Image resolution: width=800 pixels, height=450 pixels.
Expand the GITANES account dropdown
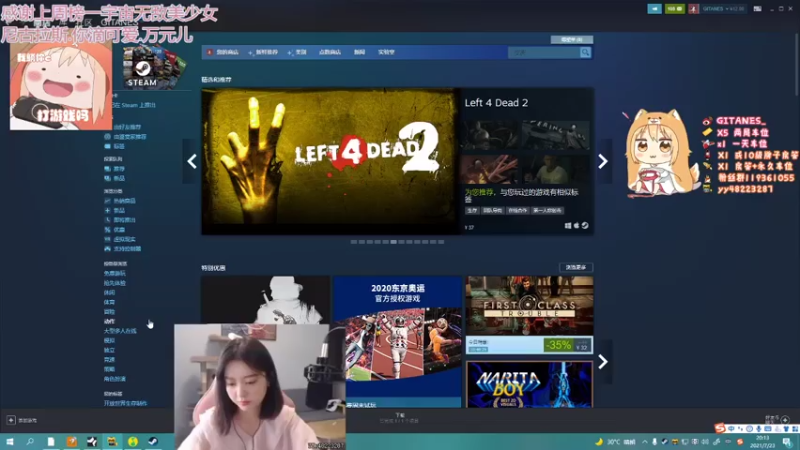coord(723,9)
